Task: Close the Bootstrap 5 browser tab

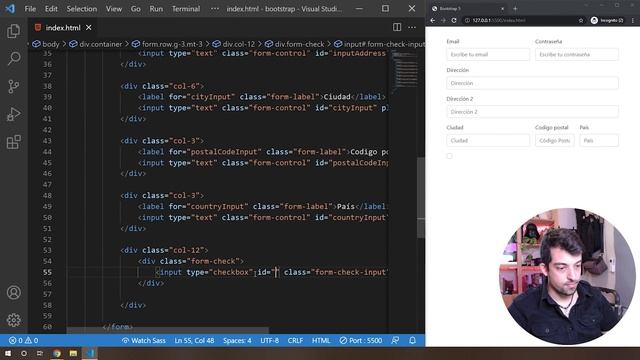Action: (502, 8)
